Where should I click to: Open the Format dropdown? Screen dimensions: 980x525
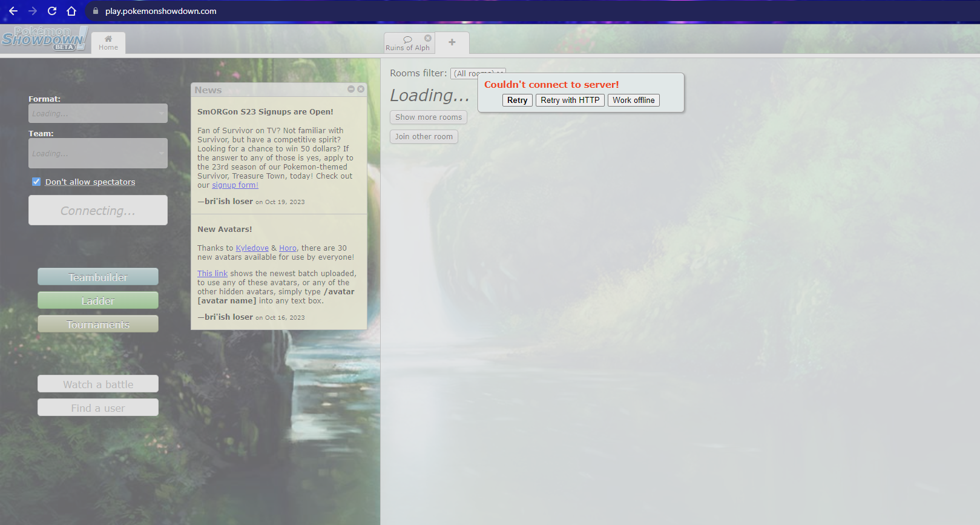98,113
